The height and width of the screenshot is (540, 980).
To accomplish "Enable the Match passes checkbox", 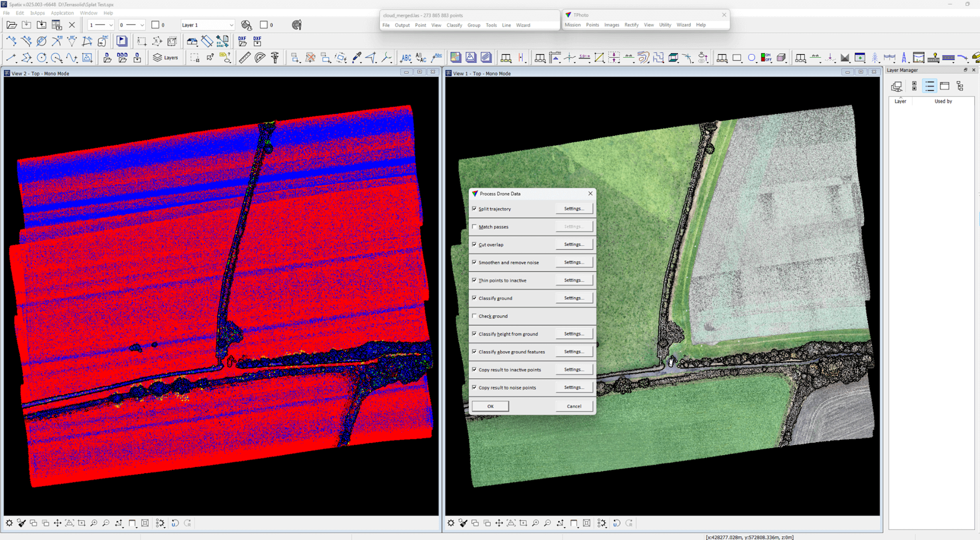I will tap(475, 227).
